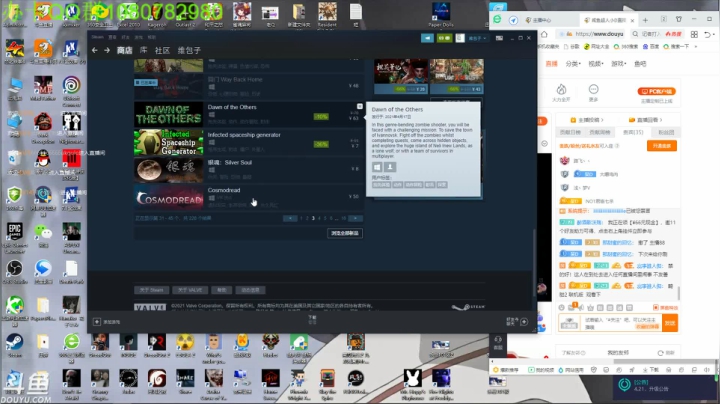Click first discounted game capsule at top right of Steam

401,76
